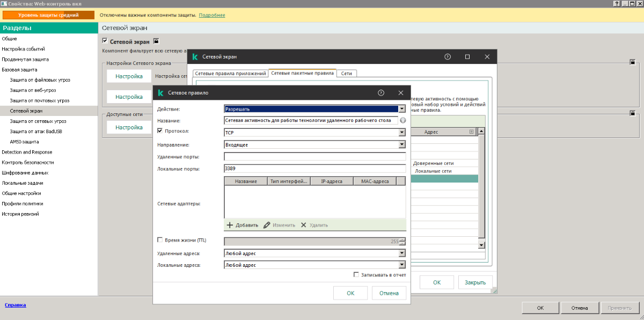Enable Время жизни (TTL) checkbox

coord(160,240)
